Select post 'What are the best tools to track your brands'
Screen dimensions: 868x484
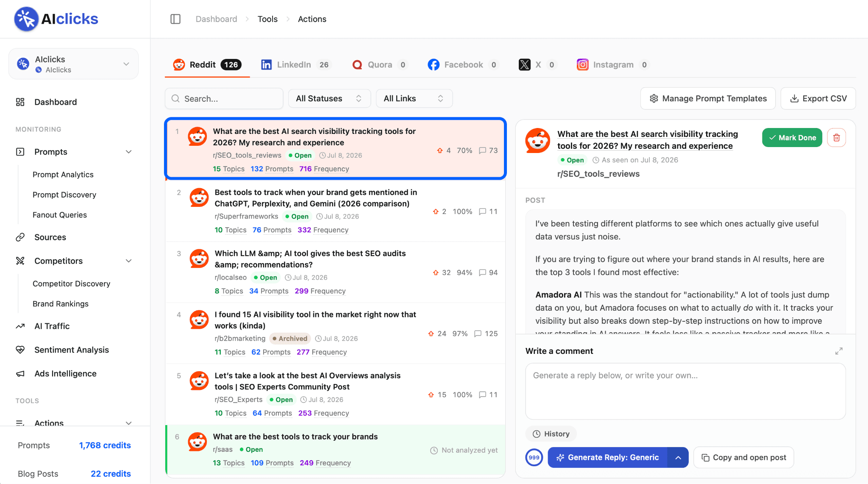pyautogui.click(x=335, y=450)
